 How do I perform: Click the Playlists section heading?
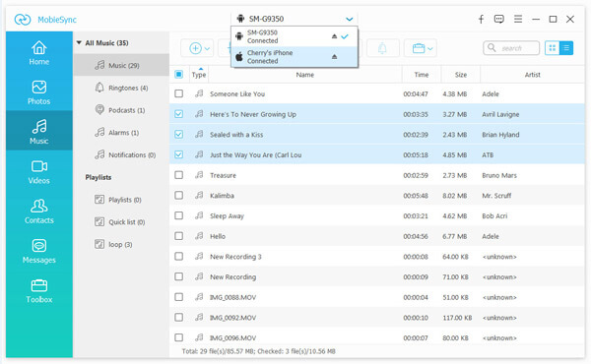click(x=98, y=177)
